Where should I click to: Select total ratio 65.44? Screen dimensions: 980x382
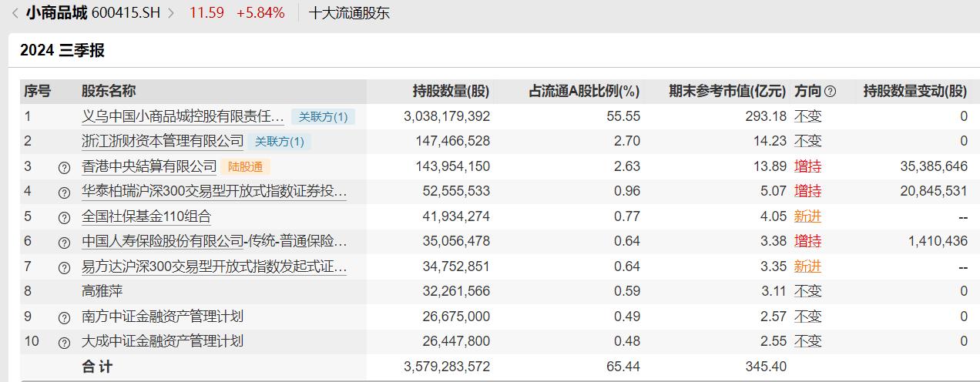[x=623, y=367]
